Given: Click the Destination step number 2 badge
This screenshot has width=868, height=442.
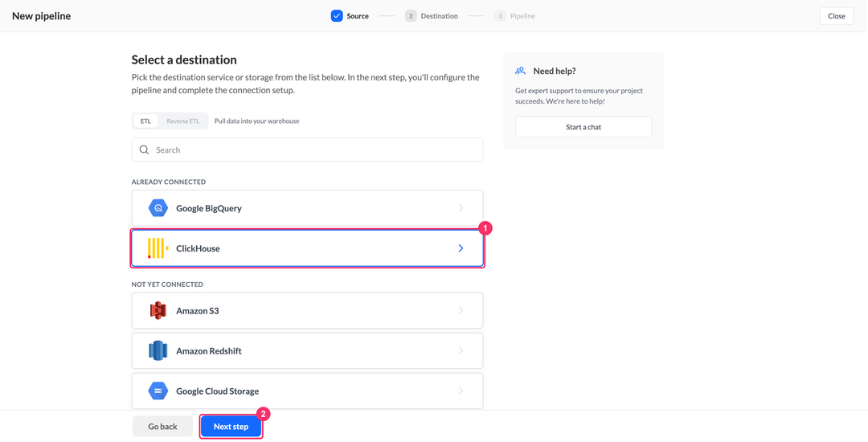Looking at the screenshot, I should click(411, 16).
